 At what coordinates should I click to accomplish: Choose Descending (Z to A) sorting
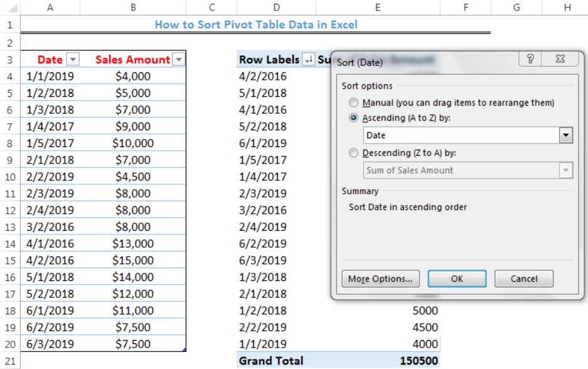[x=353, y=153]
